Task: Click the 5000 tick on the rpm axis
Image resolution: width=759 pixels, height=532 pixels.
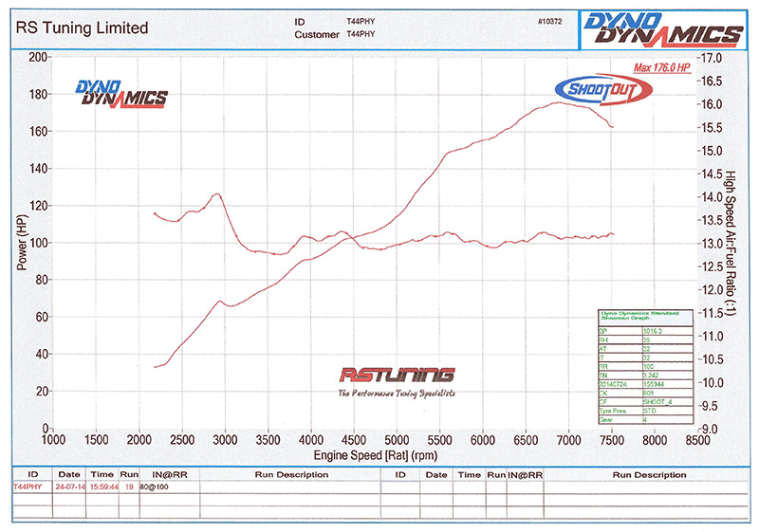Action: click(397, 440)
